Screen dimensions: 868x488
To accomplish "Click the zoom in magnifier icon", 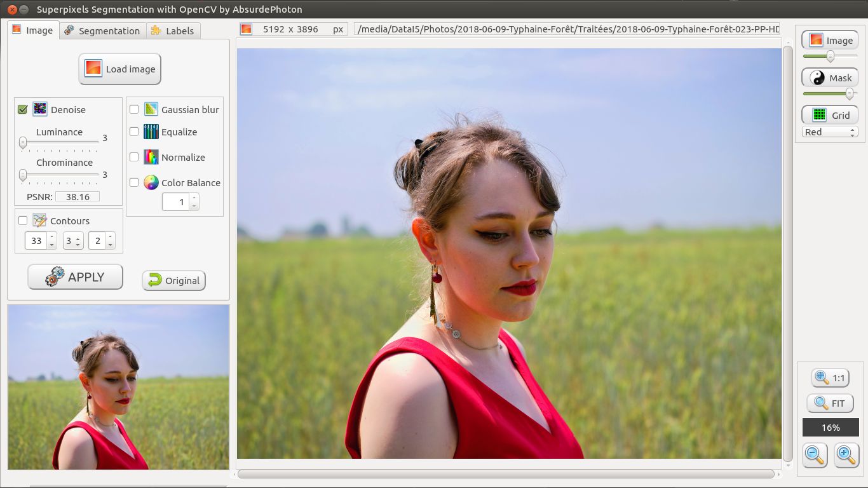I will [x=846, y=455].
